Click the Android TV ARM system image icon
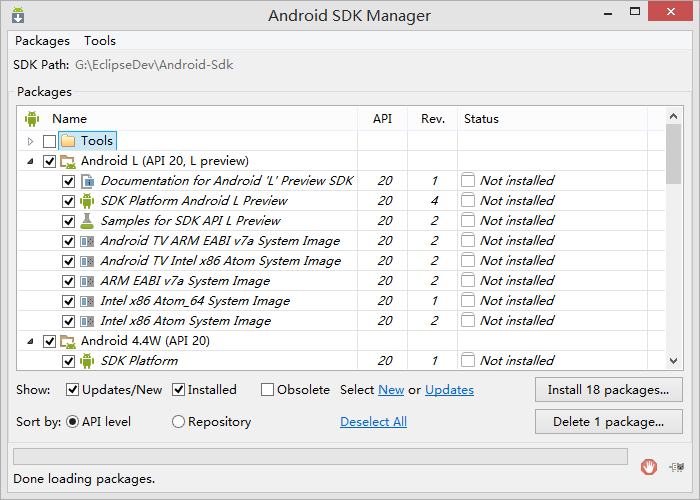This screenshot has height=500, width=700. pos(87,241)
